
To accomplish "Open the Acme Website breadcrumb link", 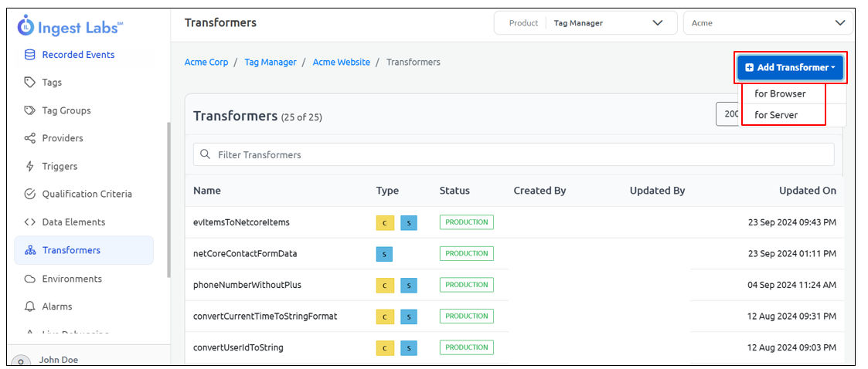I will [341, 63].
